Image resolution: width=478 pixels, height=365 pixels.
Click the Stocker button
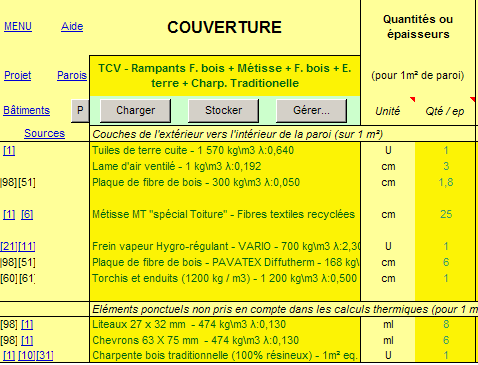224,110
